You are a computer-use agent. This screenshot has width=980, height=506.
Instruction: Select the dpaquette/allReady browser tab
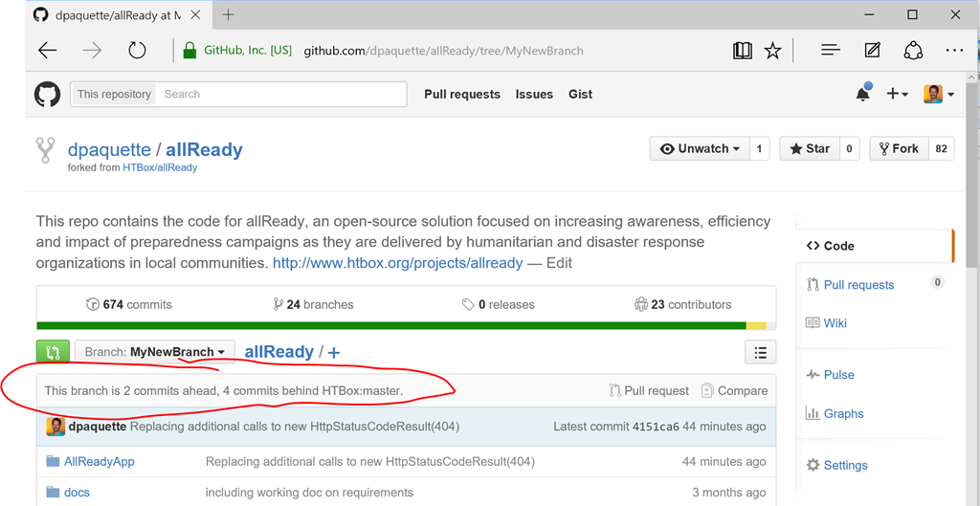pyautogui.click(x=119, y=14)
